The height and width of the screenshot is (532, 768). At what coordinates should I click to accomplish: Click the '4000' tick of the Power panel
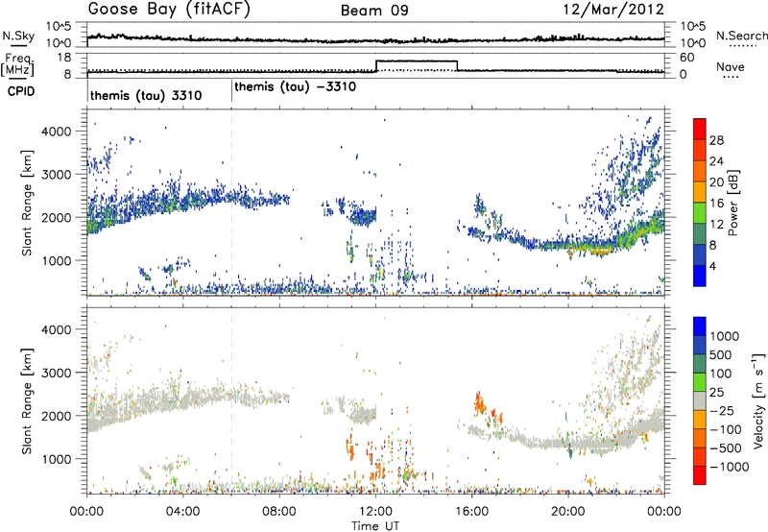click(56, 132)
